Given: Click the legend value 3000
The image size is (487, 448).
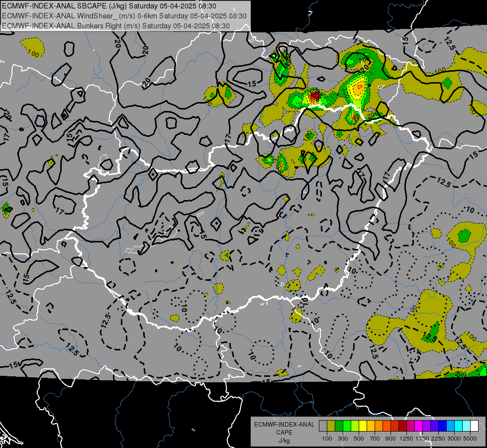Looking at the screenshot, I should tap(454, 439).
